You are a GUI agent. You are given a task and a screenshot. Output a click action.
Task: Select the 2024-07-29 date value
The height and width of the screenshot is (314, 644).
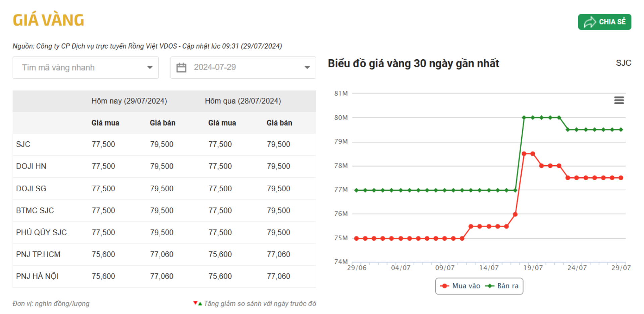coord(215,67)
